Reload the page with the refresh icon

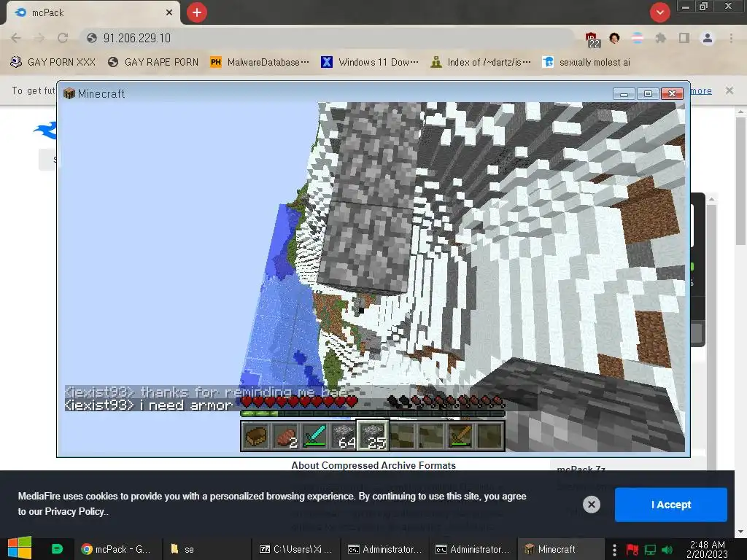click(63, 38)
